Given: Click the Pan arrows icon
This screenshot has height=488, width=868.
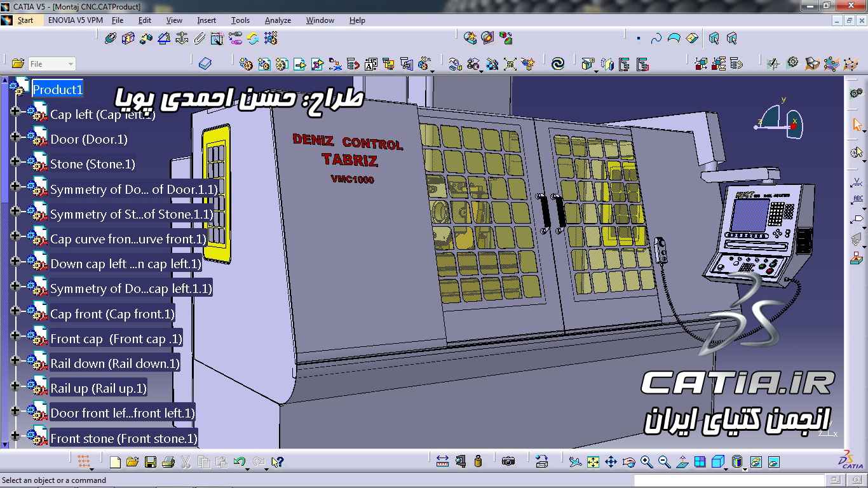Looking at the screenshot, I should pos(611,462).
